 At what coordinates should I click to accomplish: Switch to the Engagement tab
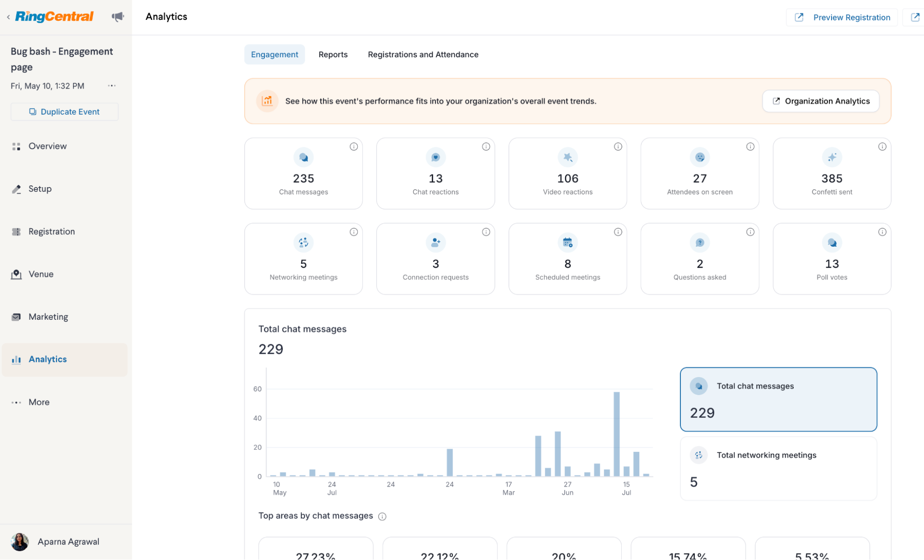pyautogui.click(x=275, y=55)
